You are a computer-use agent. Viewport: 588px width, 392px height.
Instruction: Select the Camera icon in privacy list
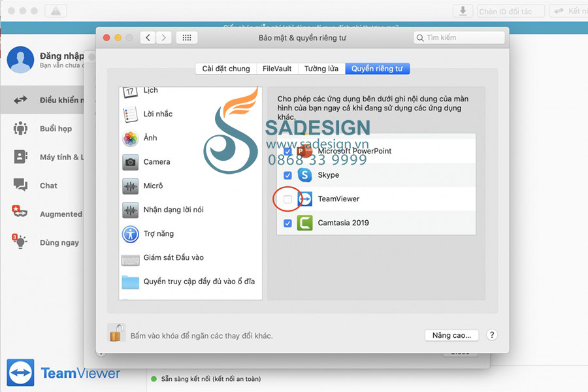[x=131, y=162]
